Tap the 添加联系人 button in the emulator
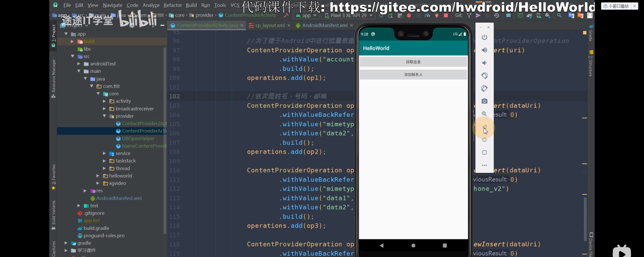 click(413, 75)
